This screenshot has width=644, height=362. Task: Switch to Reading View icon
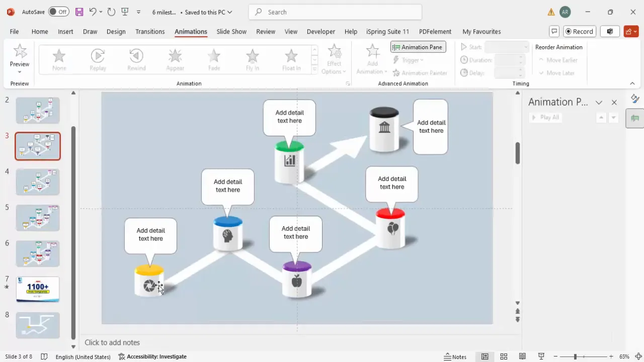523,356
